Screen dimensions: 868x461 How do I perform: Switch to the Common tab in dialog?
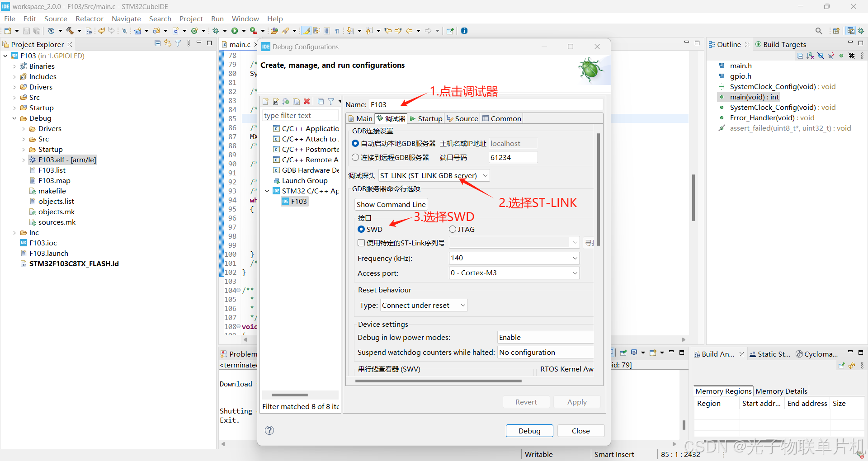502,118
